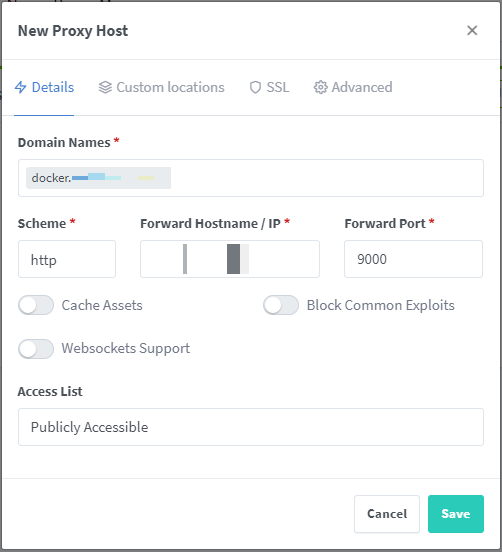502x552 pixels.
Task: Click the Forward Port 9000 field
Action: (x=413, y=259)
